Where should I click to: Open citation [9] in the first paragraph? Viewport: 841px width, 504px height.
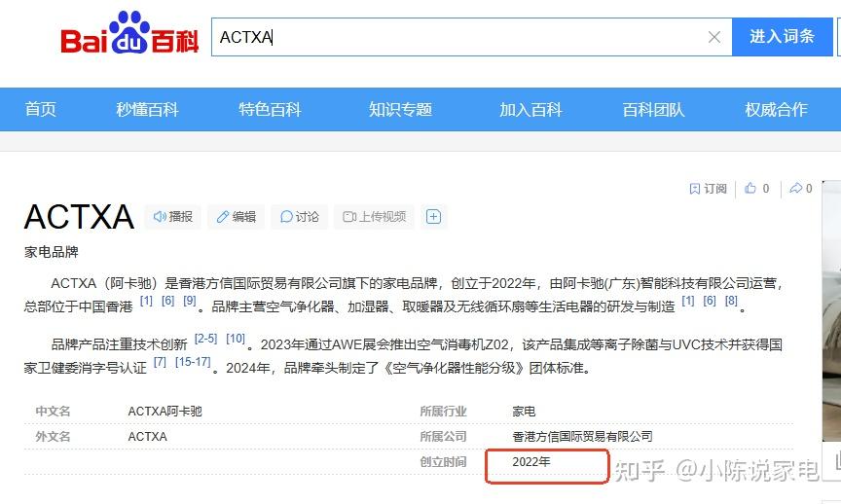(x=190, y=301)
